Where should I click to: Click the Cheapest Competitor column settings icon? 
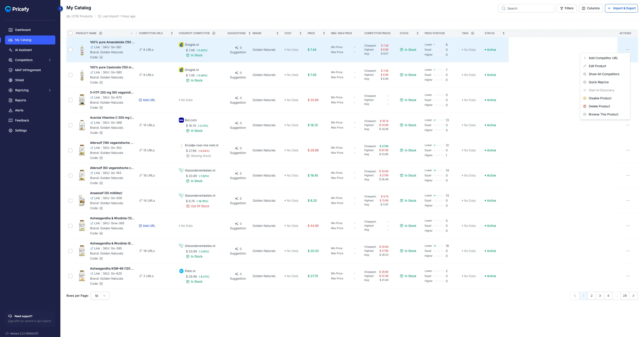214,33
